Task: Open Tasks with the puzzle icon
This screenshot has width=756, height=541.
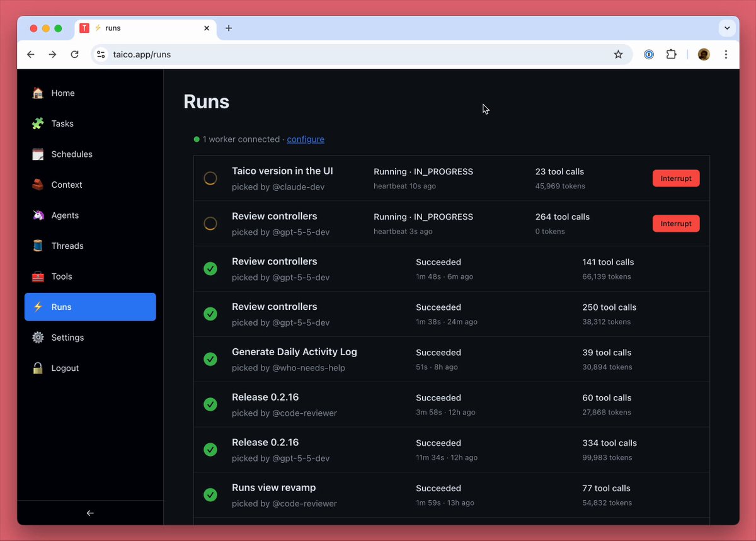Action: (38, 123)
